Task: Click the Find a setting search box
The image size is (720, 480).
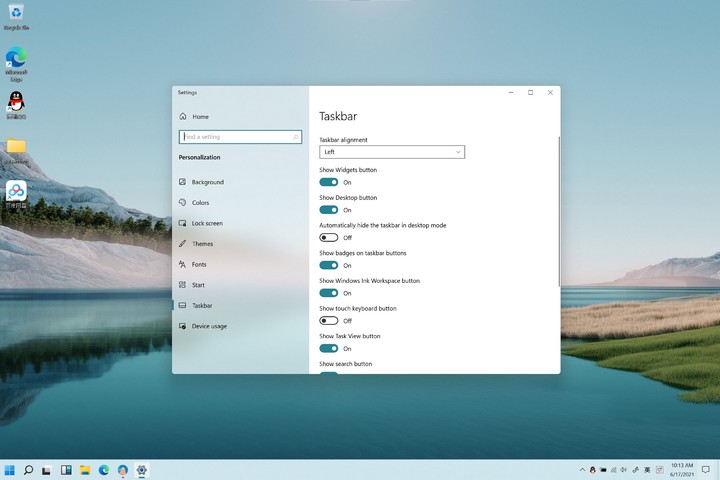Action: 240,137
